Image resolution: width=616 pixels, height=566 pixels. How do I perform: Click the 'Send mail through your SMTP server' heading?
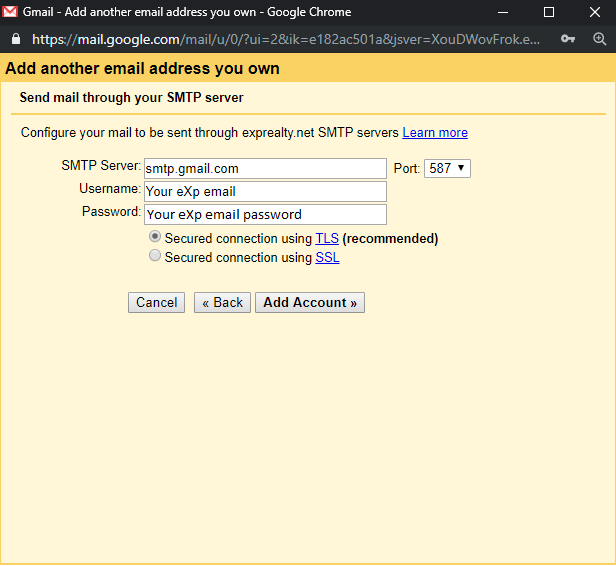pyautogui.click(x=132, y=97)
